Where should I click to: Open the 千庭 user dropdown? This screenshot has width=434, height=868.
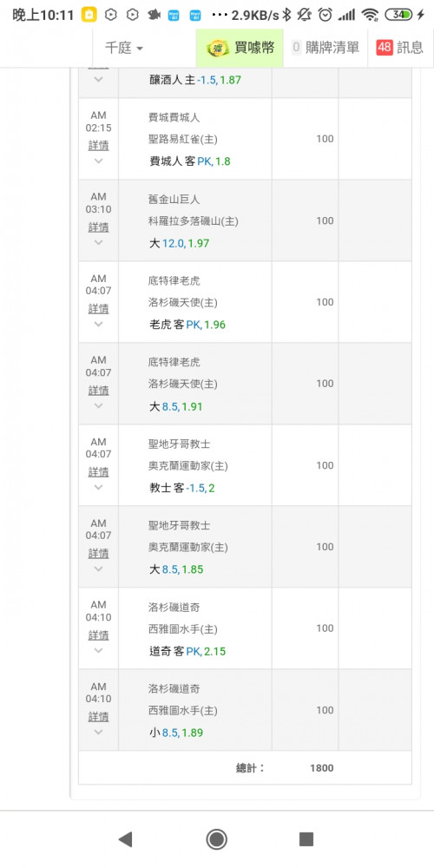coord(124,48)
